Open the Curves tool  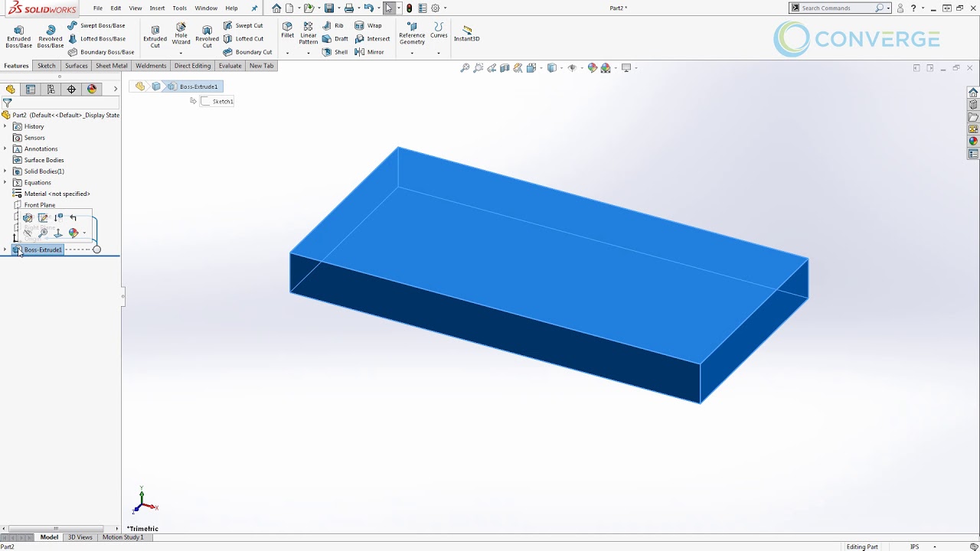(439, 31)
